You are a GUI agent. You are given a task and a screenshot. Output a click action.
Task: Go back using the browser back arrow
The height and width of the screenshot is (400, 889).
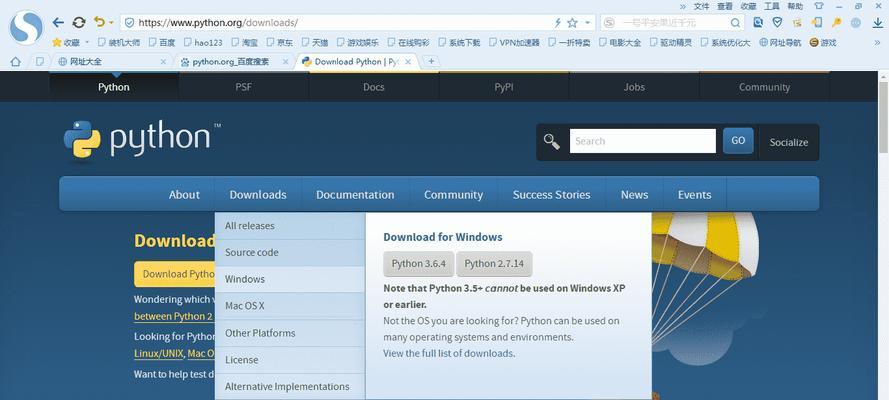click(58, 23)
